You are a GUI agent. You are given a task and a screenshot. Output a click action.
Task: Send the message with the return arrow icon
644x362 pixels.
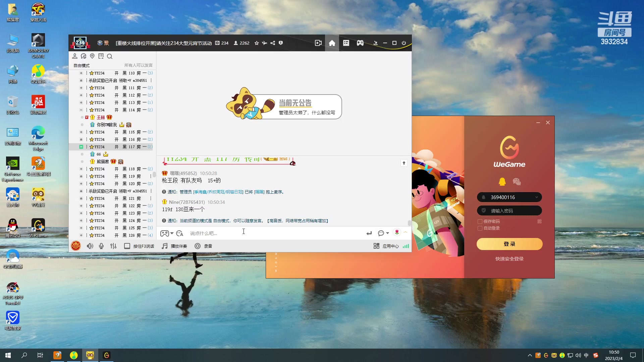369,233
